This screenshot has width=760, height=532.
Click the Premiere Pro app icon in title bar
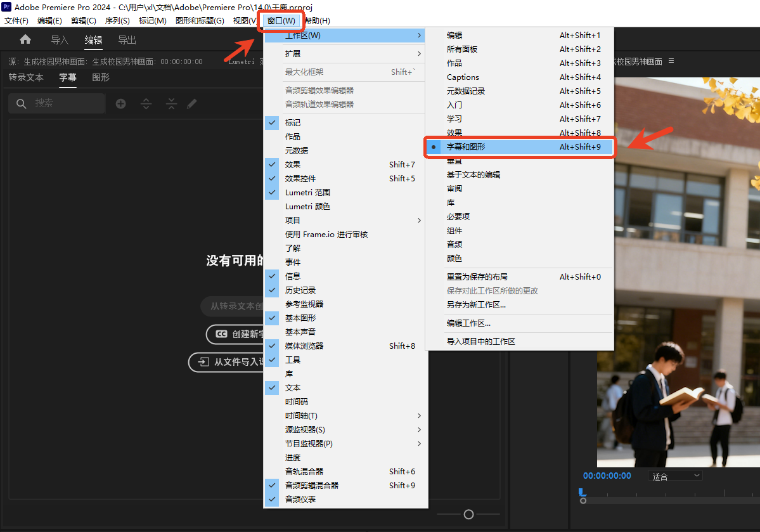(6, 7)
